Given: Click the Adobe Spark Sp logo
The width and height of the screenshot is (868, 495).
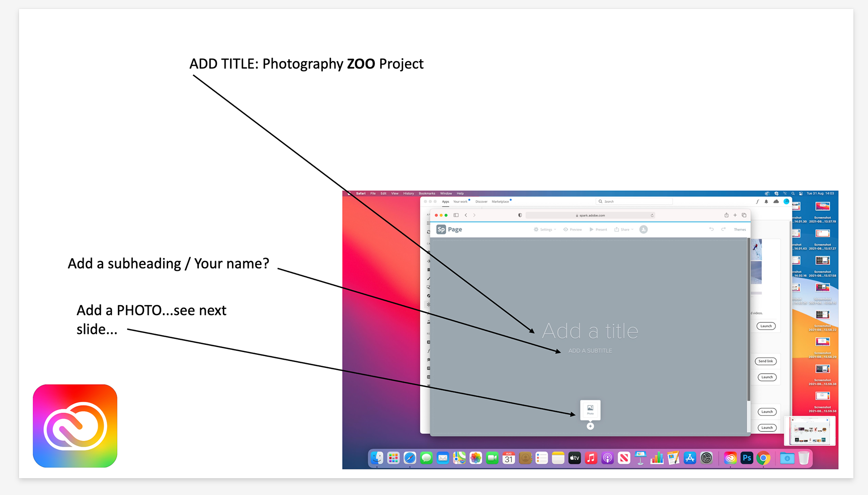Looking at the screenshot, I should coord(441,230).
